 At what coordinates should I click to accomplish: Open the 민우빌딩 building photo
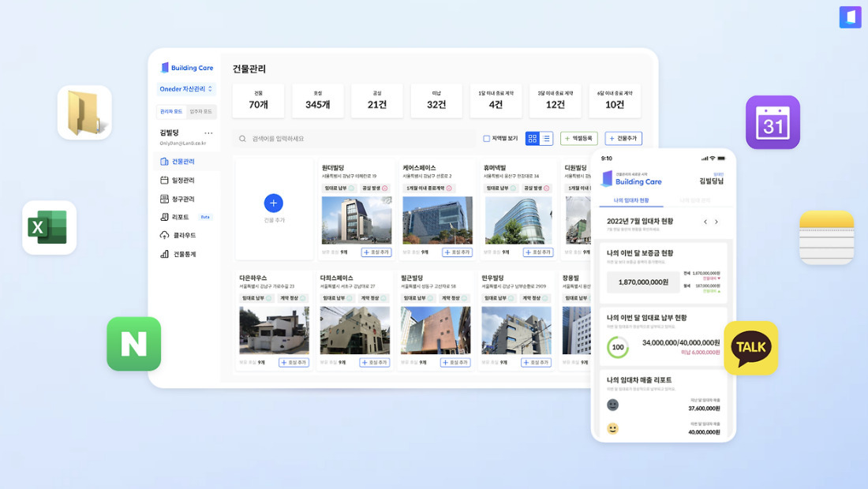tap(517, 330)
